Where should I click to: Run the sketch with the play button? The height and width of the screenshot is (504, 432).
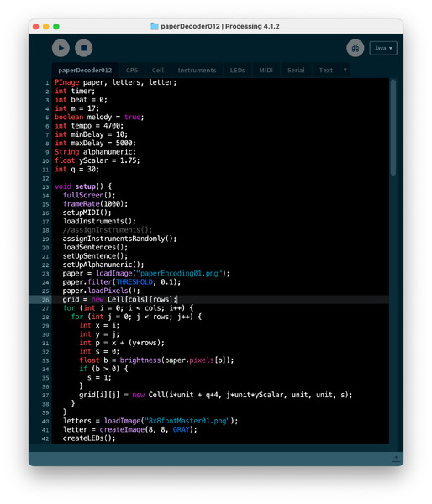pos(61,48)
